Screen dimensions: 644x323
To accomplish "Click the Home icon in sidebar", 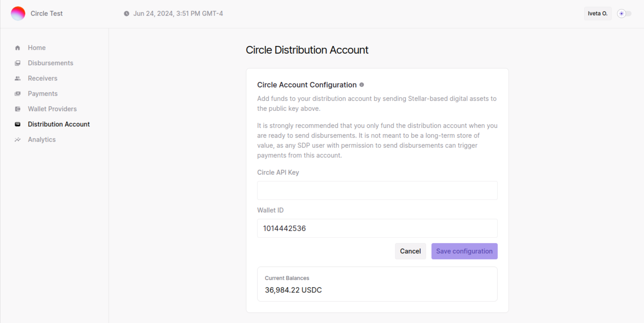I will pyautogui.click(x=17, y=48).
